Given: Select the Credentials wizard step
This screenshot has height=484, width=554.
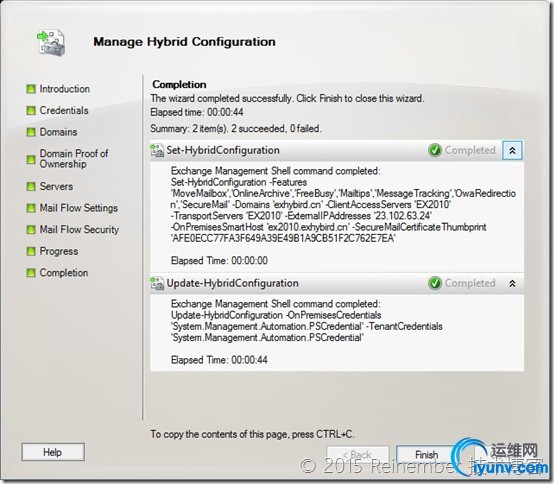Looking at the screenshot, I should click(64, 111).
